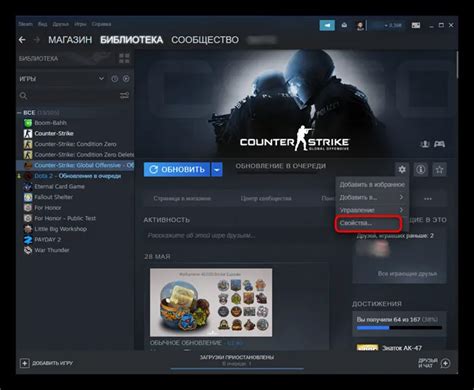
Task: Click the ОБНОВИТЬ update button
Action: point(177,170)
